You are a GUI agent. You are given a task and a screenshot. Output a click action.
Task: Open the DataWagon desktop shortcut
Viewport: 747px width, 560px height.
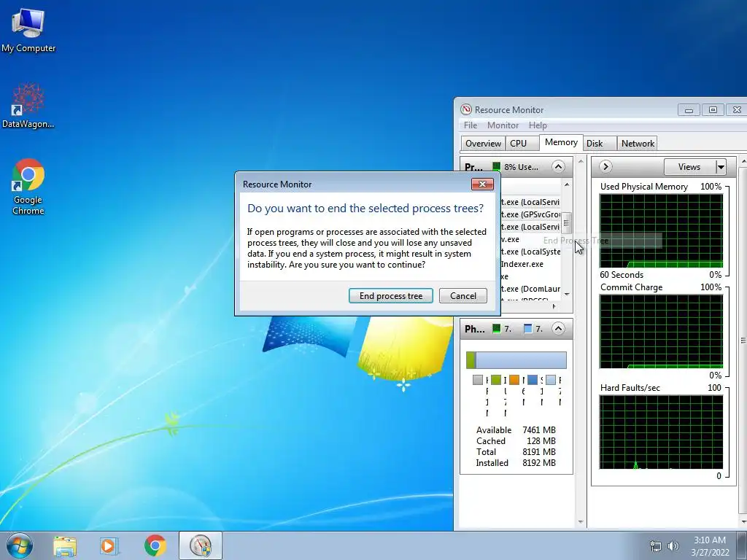(28, 106)
